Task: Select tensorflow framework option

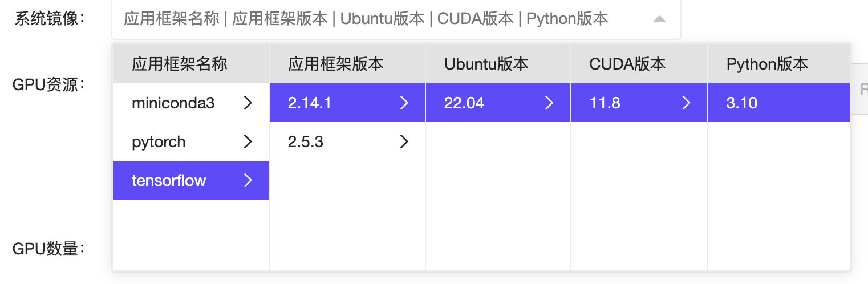Action: click(x=169, y=181)
